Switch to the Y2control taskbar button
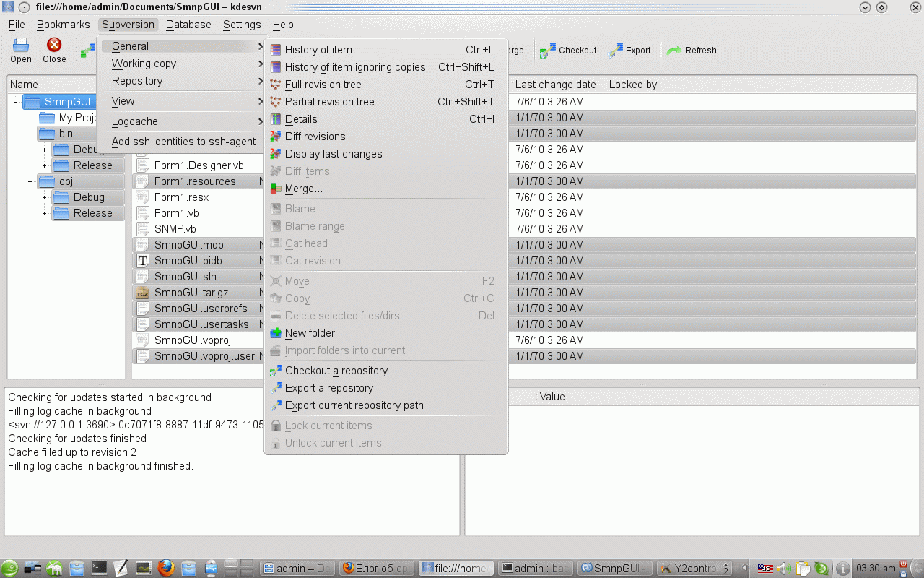Screen dimensions: 924x578 point(695,569)
